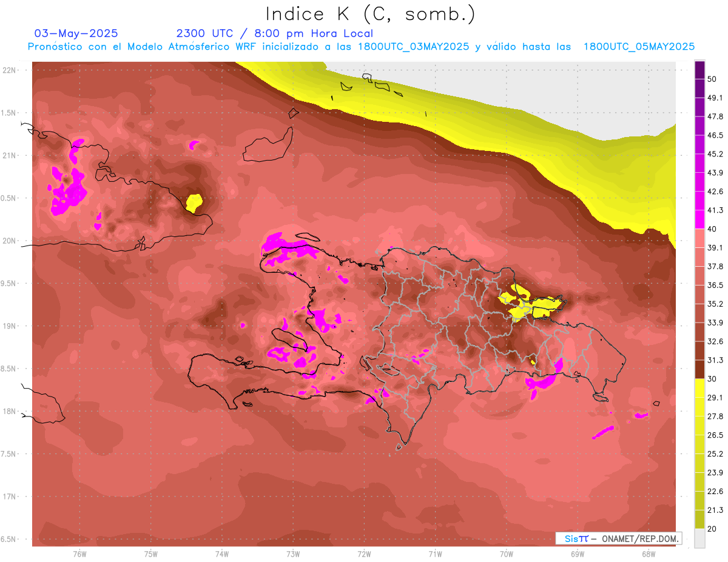Click the "SisTT – ONAMET/REP.DOM." credit box

pos(619,538)
